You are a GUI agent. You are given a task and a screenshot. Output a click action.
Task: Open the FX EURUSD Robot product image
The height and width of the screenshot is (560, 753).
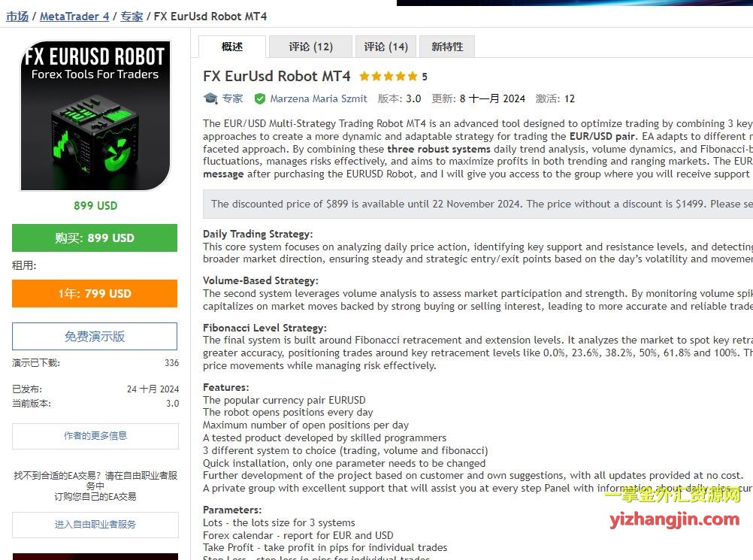tap(95, 115)
